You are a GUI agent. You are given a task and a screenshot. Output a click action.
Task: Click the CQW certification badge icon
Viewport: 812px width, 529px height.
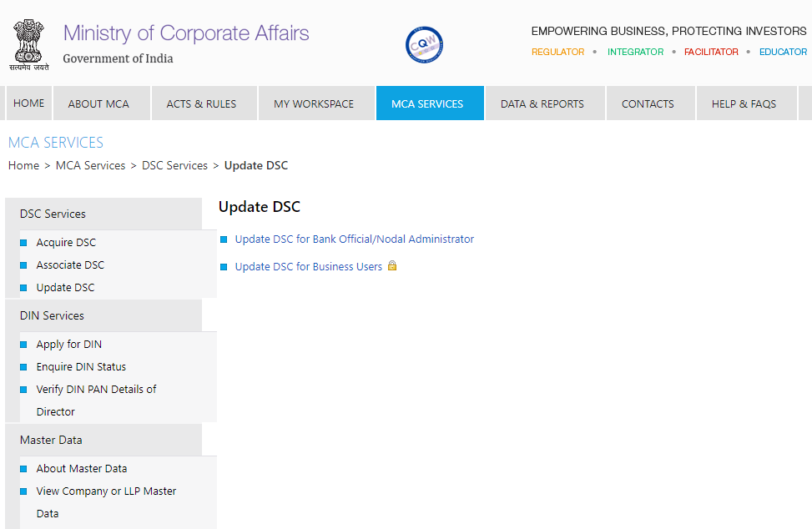(x=424, y=44)
